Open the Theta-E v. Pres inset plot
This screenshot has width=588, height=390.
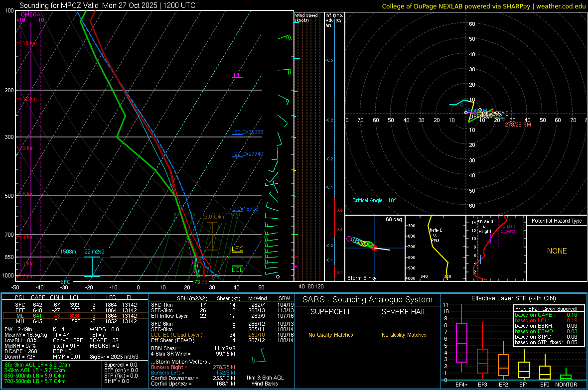[x=435, y=248]
